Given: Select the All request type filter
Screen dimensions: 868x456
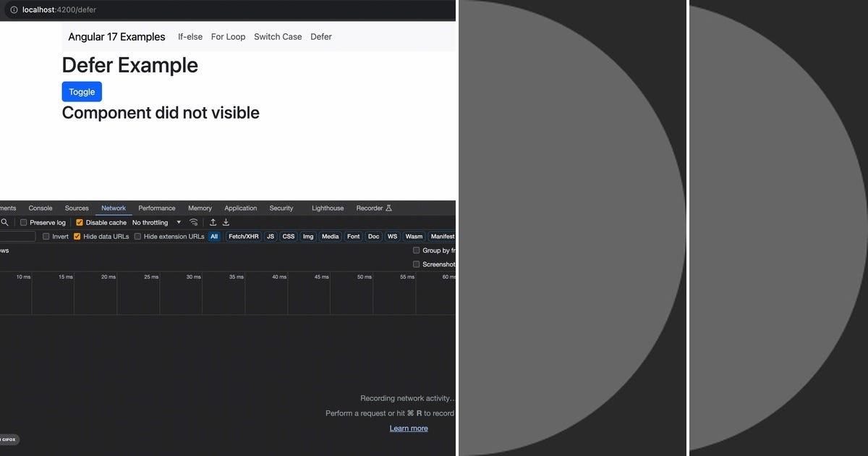Looking at the screenshot, I should click(214, 237).
